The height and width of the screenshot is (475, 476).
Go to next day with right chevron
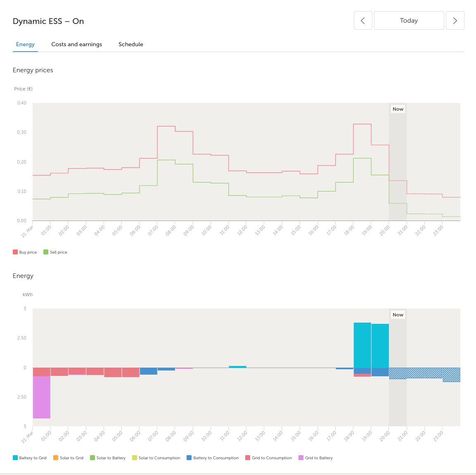tap(455, 21)
